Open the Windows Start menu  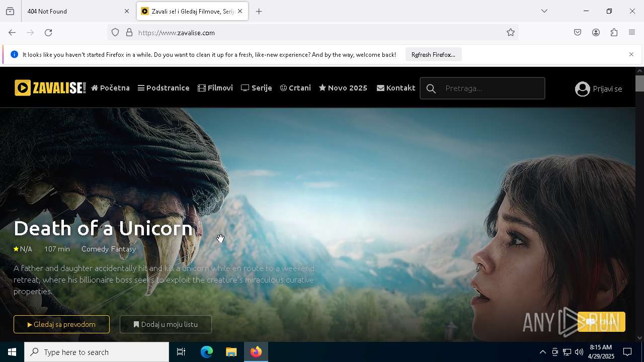pos(12,352)
